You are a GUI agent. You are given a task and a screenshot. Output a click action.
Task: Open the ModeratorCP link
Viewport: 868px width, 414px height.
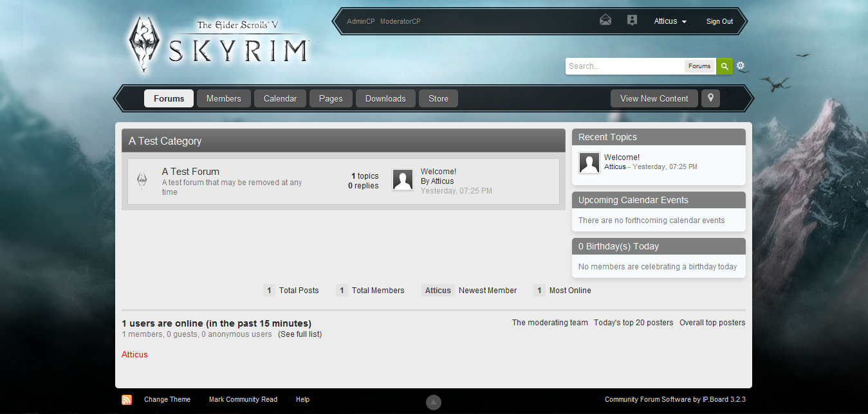400,21
